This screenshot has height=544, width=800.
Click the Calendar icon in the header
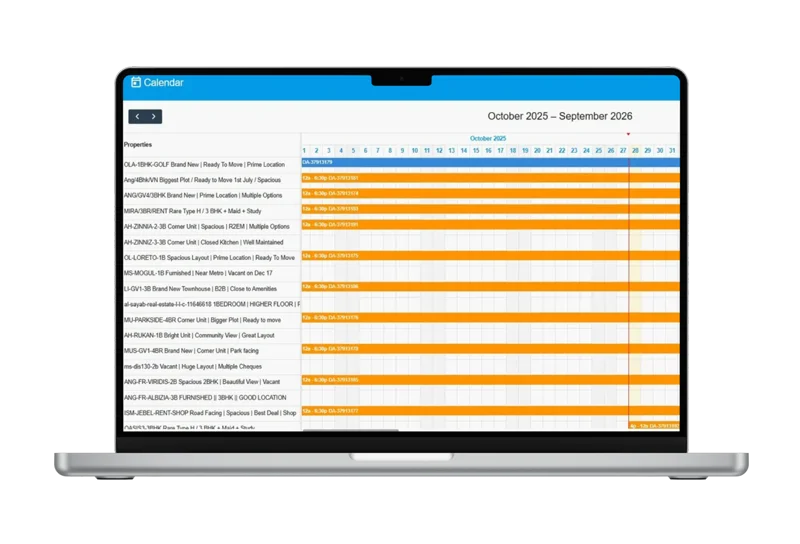click(136, 82)
